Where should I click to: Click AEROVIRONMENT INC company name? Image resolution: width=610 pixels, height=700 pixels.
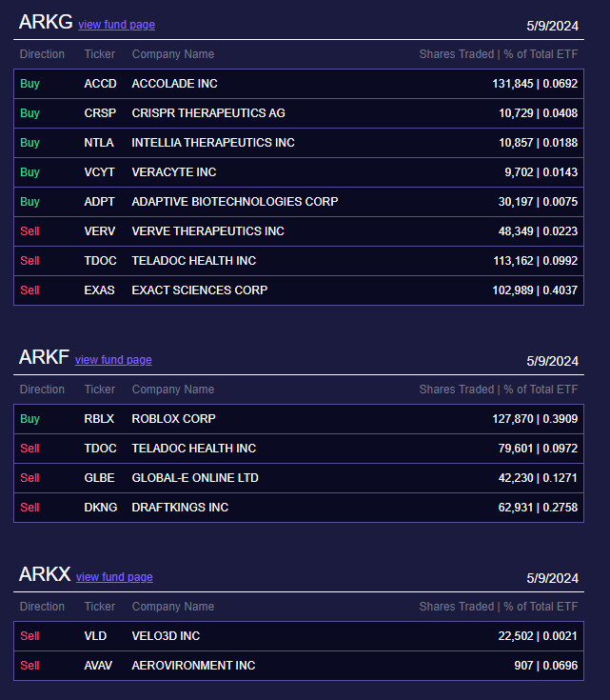coord(194,665)
